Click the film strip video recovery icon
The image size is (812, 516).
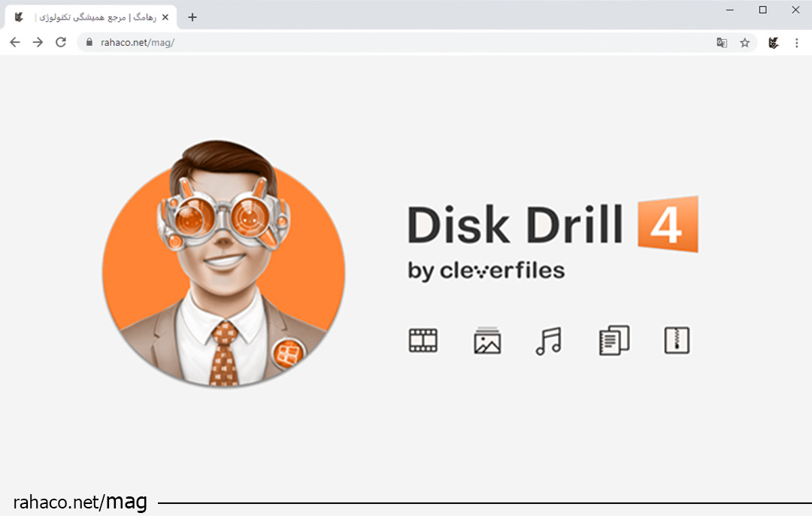pos(423,340)
